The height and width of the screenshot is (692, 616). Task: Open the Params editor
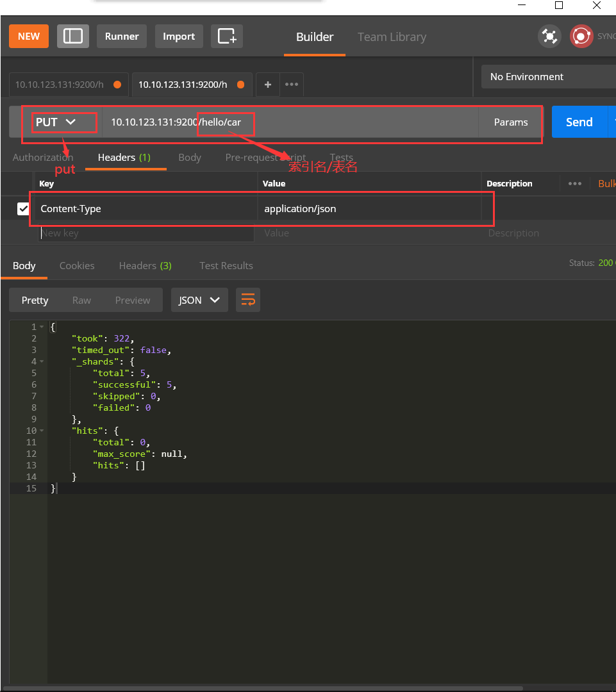coord(510,122)
